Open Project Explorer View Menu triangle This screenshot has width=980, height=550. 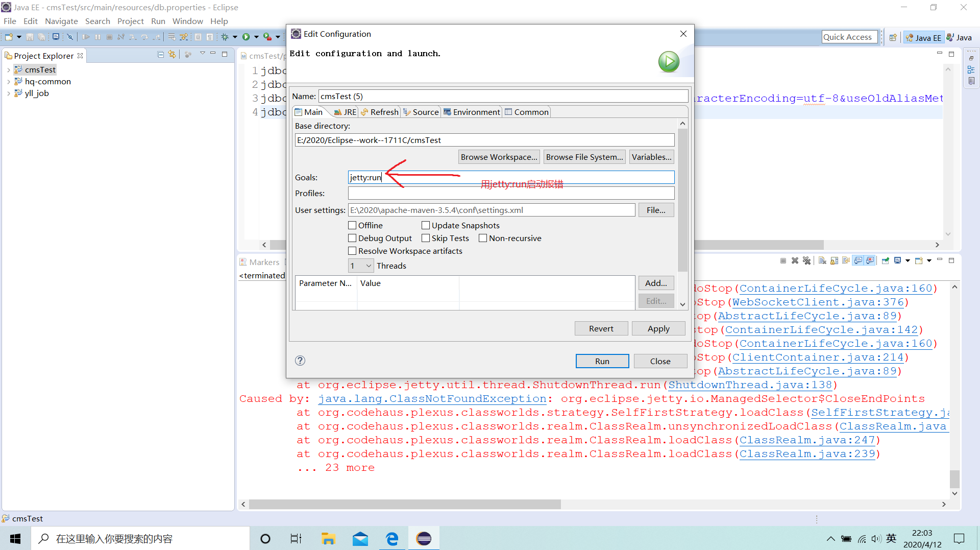click(202, 54)
